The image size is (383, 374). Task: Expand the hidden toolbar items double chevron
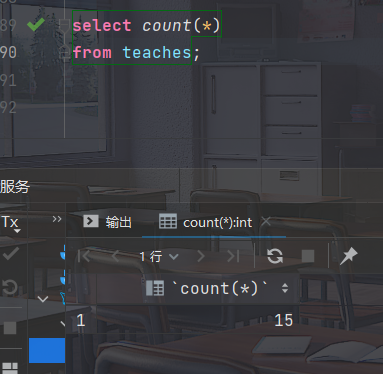(x=57, y=219)
